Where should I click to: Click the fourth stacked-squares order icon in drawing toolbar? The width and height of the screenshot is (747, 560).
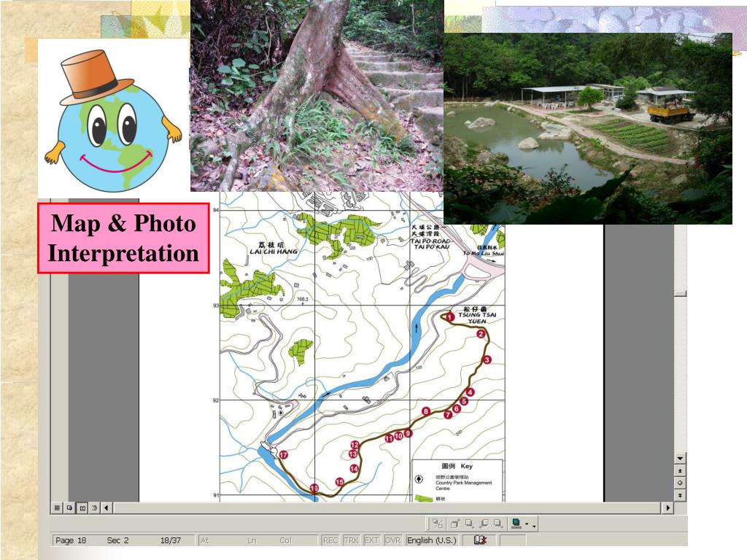(498, 524)
